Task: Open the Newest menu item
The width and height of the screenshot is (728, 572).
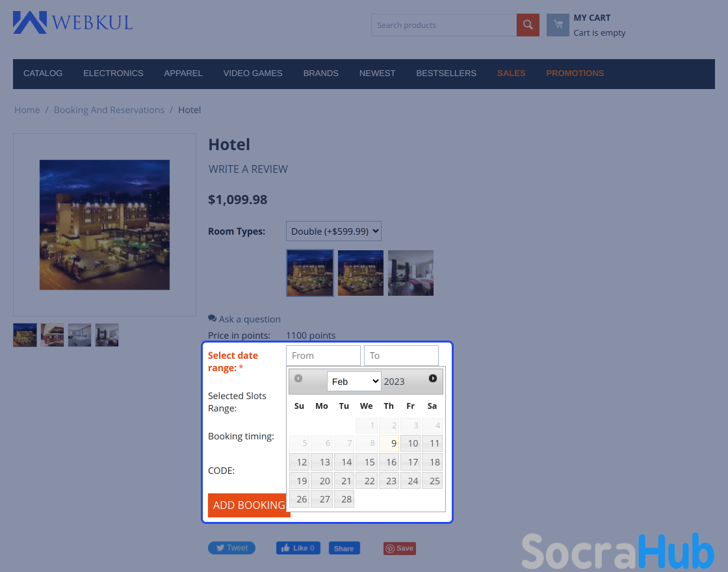Action: (x=378, y=73)
